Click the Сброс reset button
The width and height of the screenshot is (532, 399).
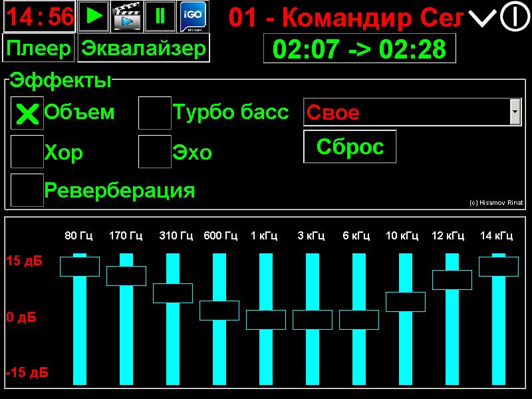click(x=350, y=146)
